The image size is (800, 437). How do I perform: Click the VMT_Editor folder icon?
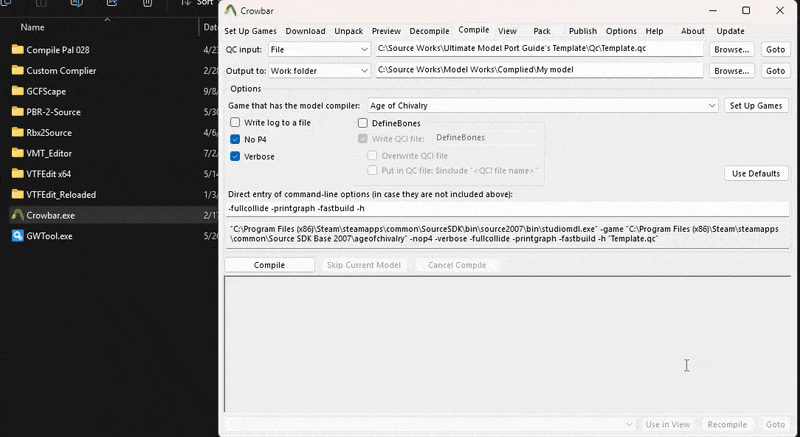click(17, 153)
